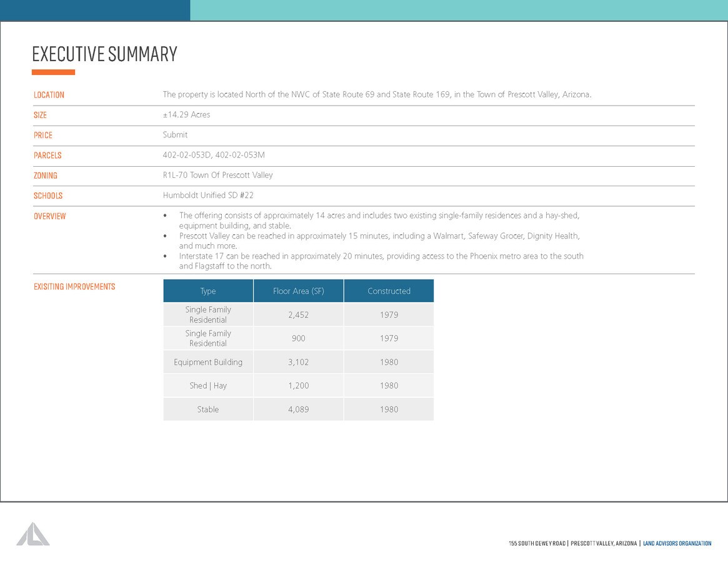Click the Land Advisors triangular logo

pyautogui.click(x=33, y=534)
